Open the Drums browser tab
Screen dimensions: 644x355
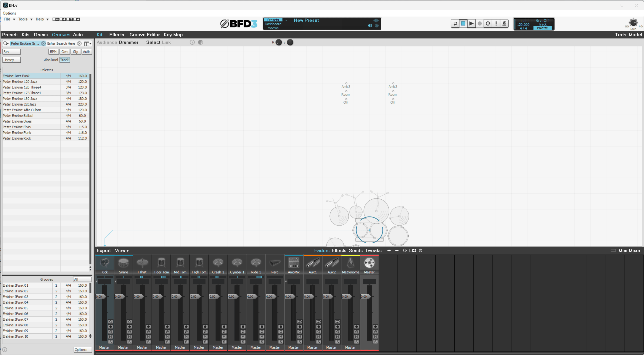[x=41, y=35]
